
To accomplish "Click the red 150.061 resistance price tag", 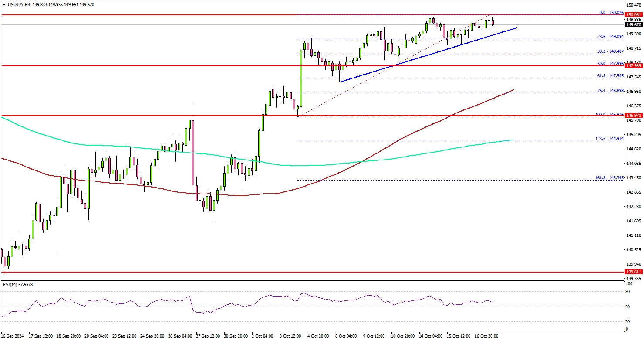I will tap(633, 14).
